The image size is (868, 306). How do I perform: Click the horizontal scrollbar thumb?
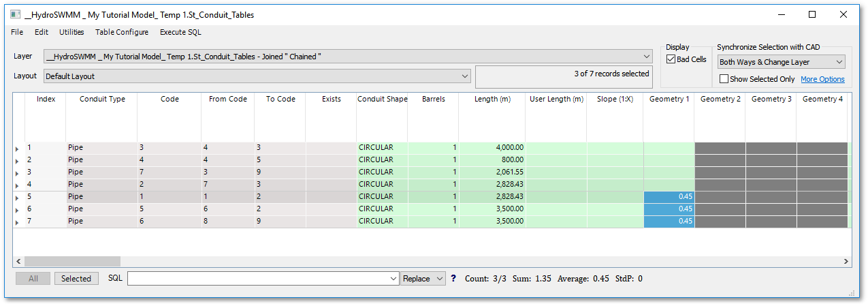tap(72, 261)
